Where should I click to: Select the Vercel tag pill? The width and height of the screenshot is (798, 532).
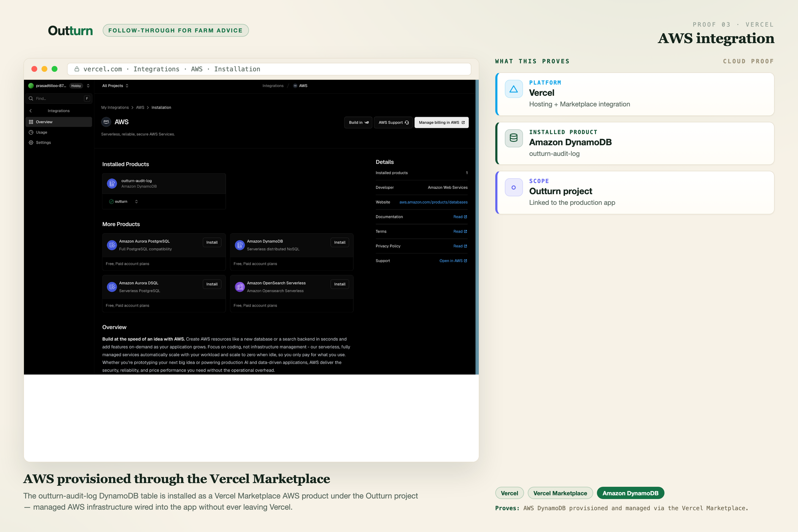[510, 493]
